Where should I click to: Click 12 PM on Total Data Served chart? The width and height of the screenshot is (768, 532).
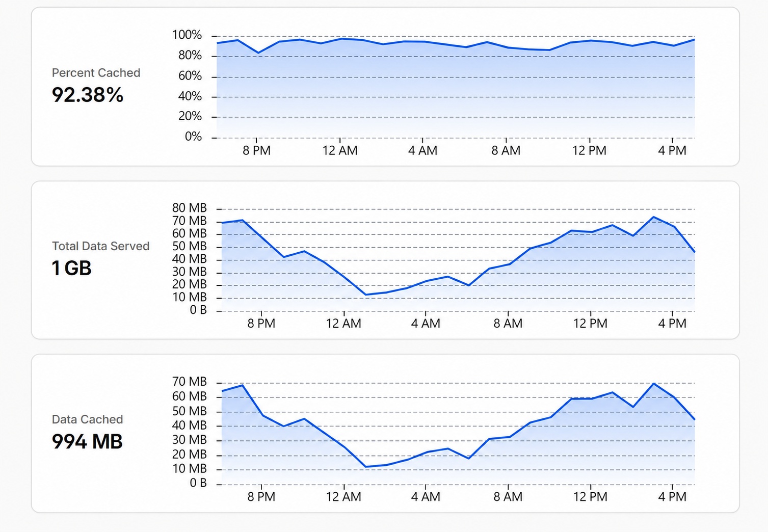590,324
